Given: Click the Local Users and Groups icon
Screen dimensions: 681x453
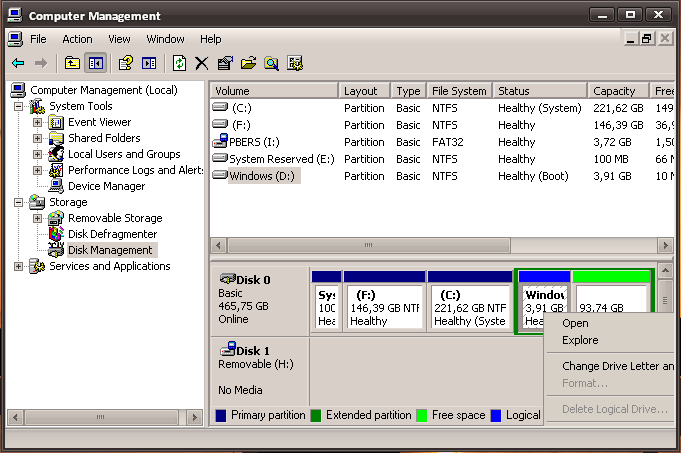Looking at the screenshot, I should pyautogui.click(x=56, y=154).
